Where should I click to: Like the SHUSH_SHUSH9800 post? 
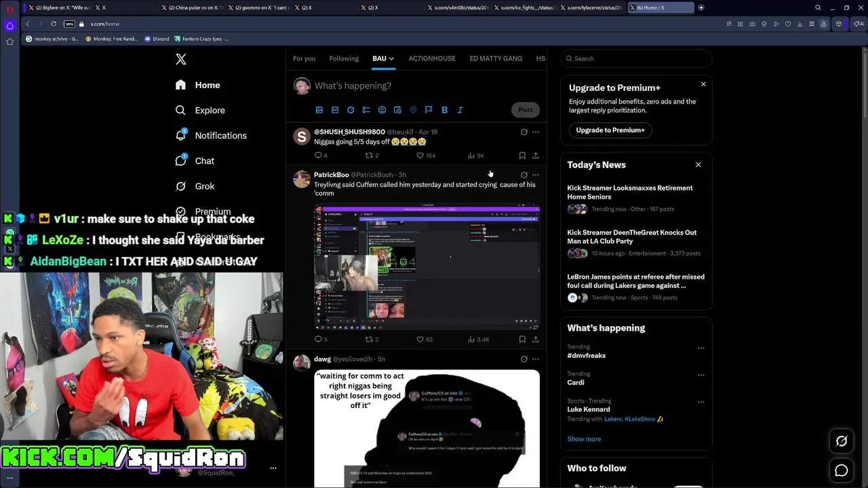click(x=425, y=155)
